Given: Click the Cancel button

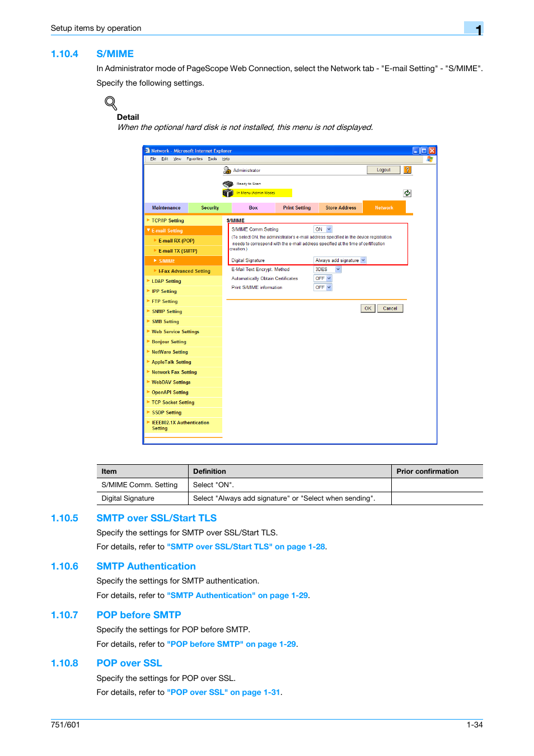Looking at the screenshot, I should point(390,309).
